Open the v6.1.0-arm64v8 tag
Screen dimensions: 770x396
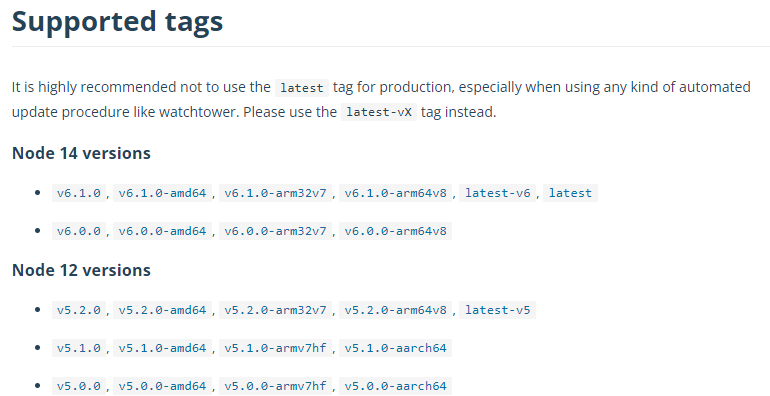(x=395, y=193)
